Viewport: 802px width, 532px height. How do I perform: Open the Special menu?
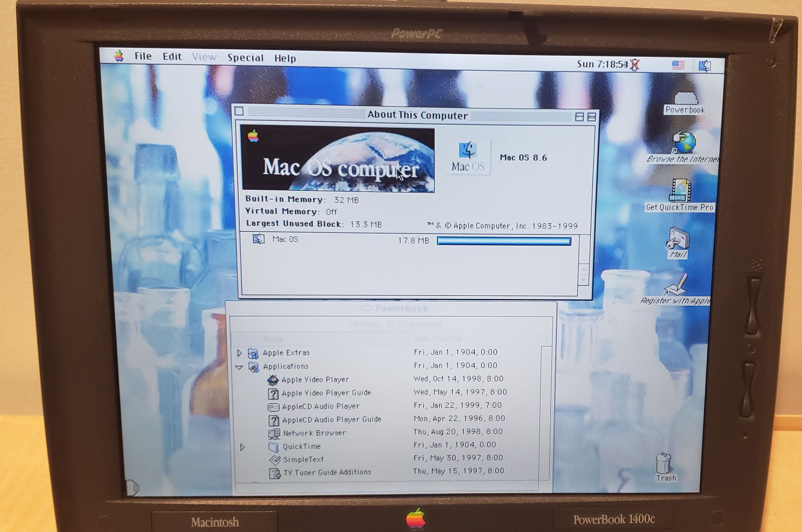coord(245,58)
